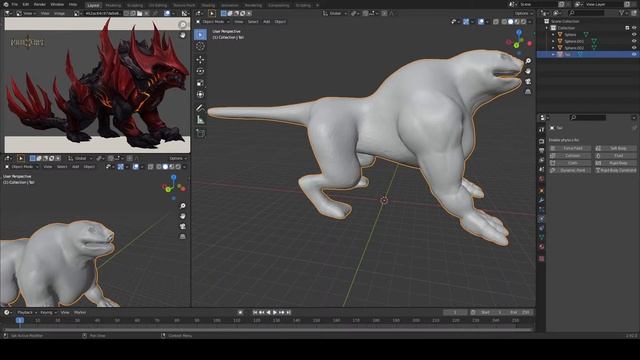Viewport: 640px width, 360px height.
Task: Switch perspective/orthographic grid icon in main viewport
Action: point(528,92)
